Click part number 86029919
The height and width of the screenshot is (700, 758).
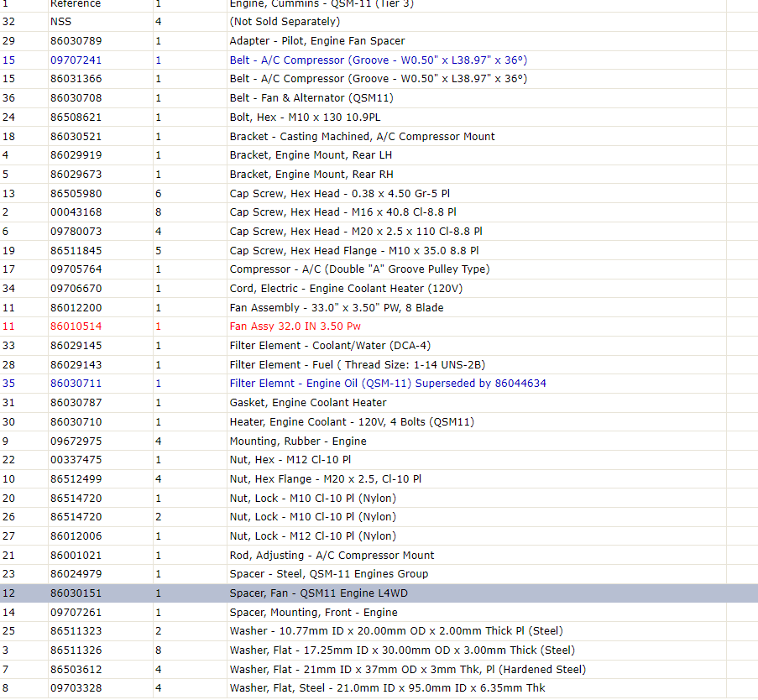pos(76,155)
